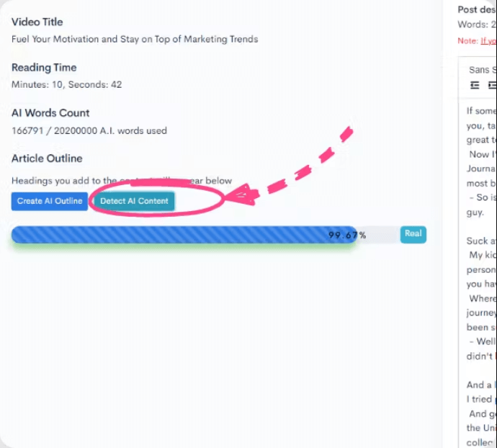The width and height of the screenshot is (497, 448).
Task: Click the Post description heading
Action: tap(477, 10)
